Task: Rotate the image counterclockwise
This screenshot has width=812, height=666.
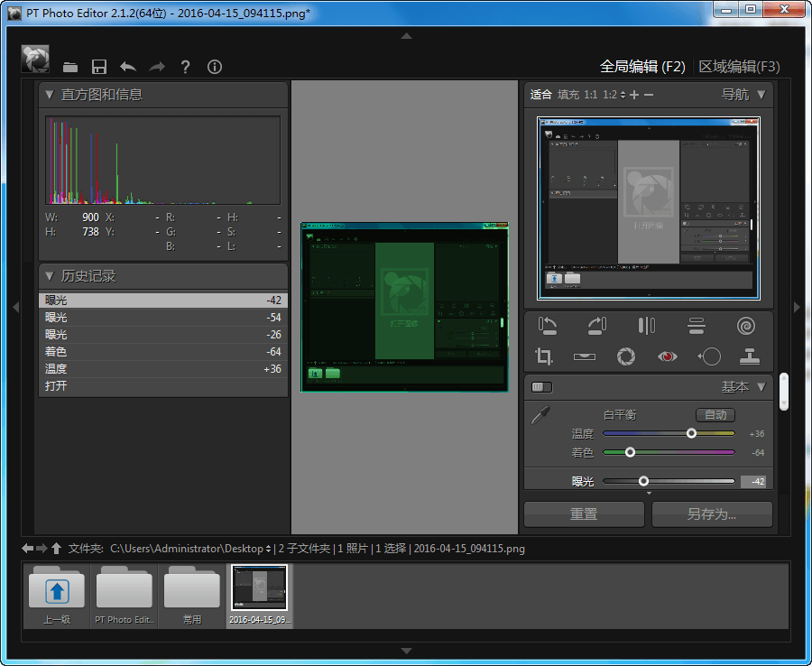Action: [x=548, y=326]
